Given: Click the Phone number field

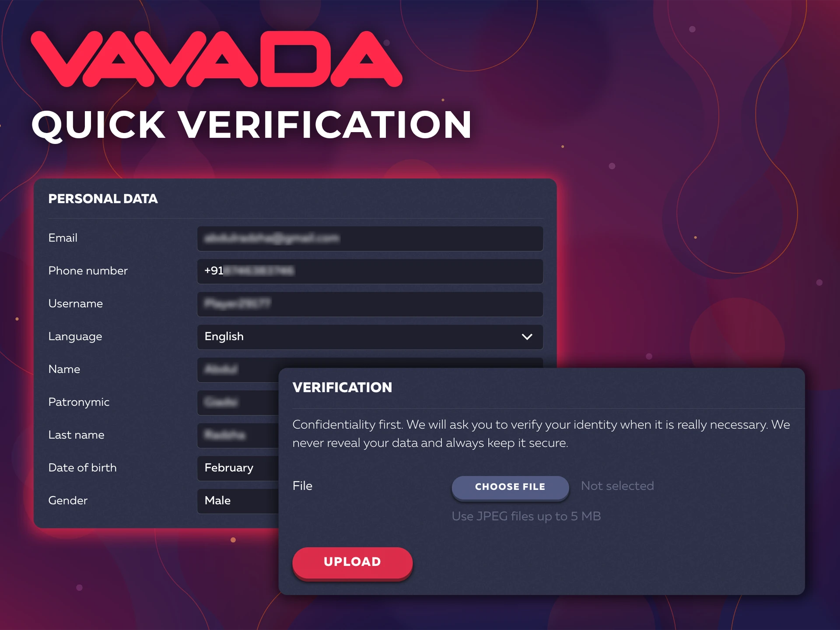Looking at the screenshot, I should (x=370, y=271).
